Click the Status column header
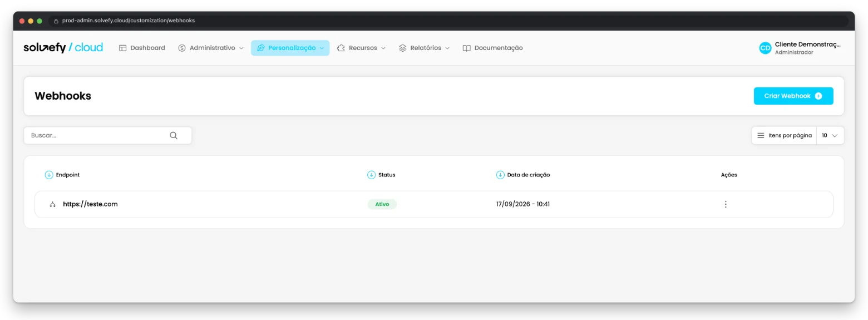 [x=387, y=175]
